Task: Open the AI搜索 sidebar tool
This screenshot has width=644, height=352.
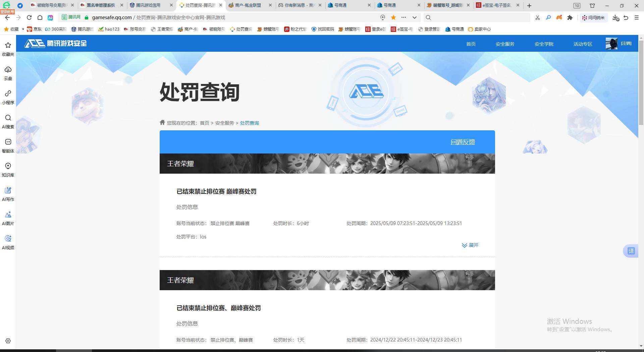Action: click(x=8, y=122)
